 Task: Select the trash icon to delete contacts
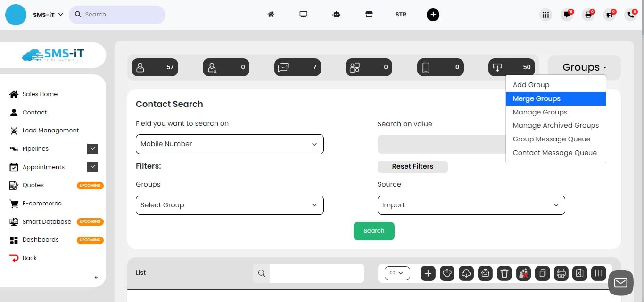[504, 273]
